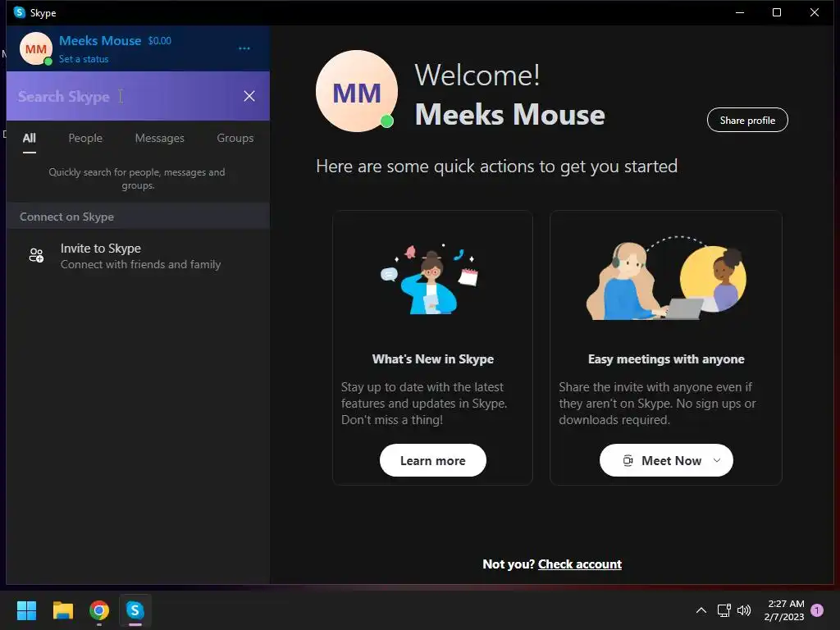Screen dimensions: 840x630
Task: Switch to the People search tab
Action: [85, 138]
